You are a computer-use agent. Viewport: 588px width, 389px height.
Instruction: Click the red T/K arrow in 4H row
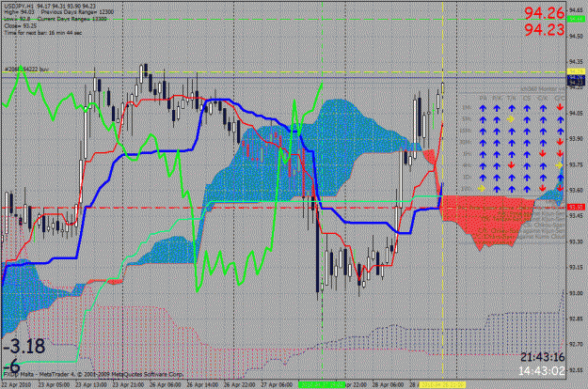coord(511,165)
